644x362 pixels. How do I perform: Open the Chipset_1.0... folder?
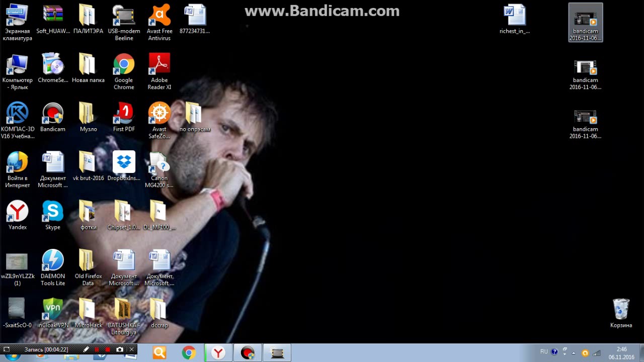[x=124, y=216]
